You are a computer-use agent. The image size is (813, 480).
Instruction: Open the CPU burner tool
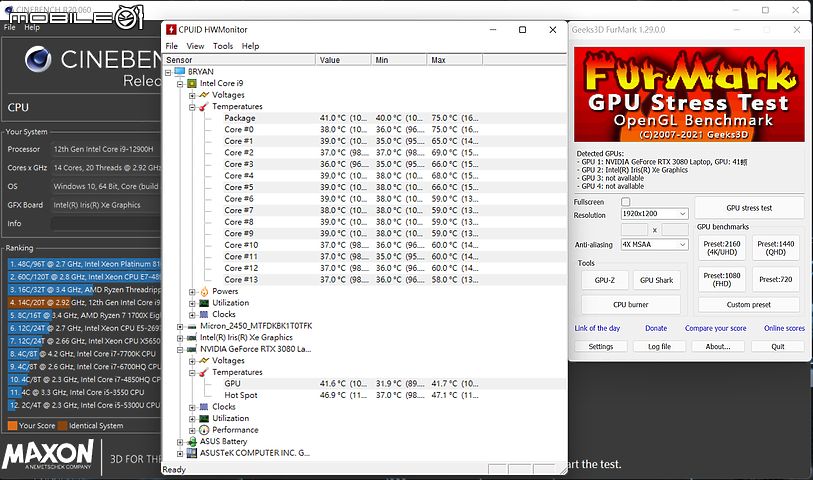coord(630,305)
